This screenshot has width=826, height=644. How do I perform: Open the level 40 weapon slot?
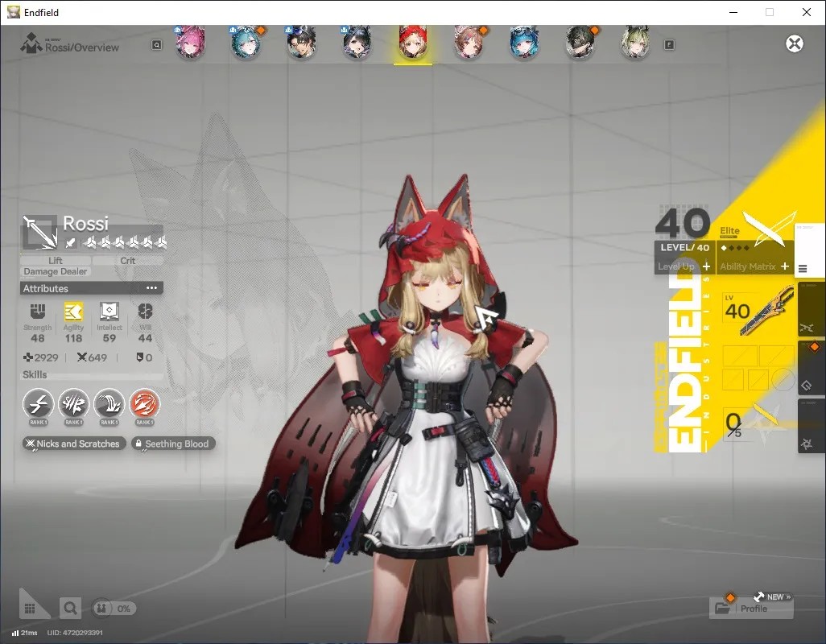[x=758, y=311]
